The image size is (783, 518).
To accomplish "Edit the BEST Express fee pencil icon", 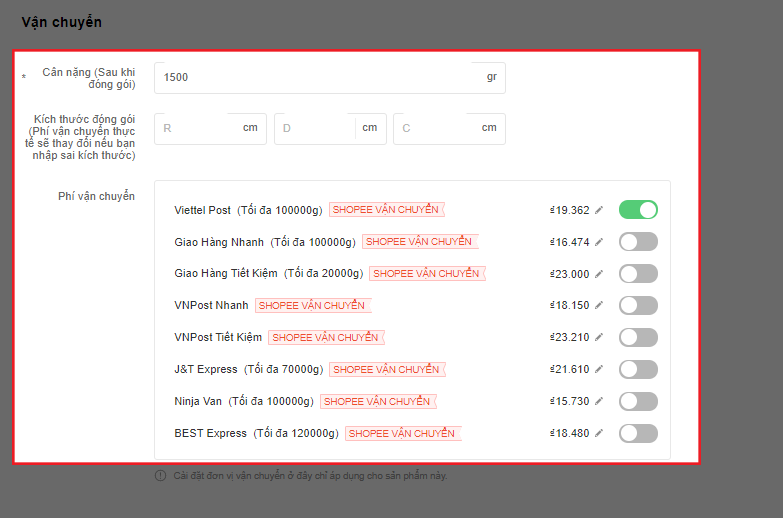I will click(599, 433).
